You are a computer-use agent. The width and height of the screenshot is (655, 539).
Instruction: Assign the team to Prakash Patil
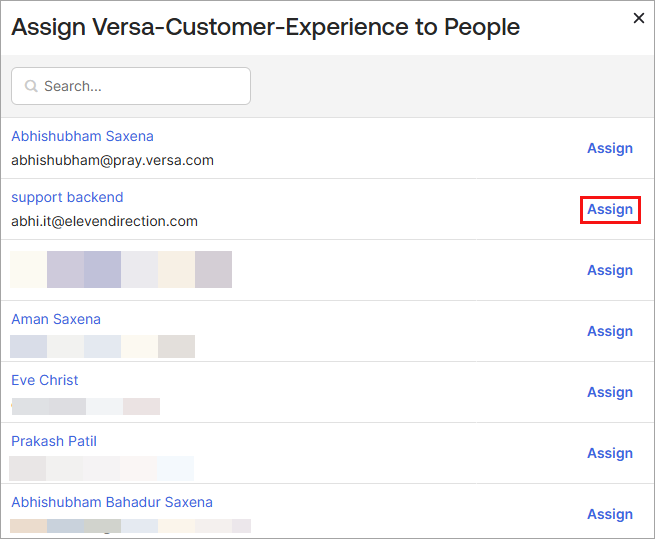[x=609, y=453]
